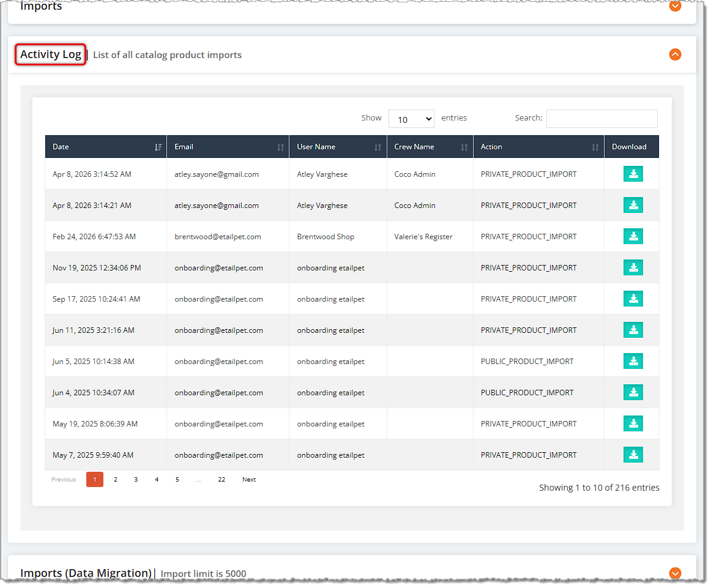
Task: Sort the table by Action column
Action: tap(538, 147)
